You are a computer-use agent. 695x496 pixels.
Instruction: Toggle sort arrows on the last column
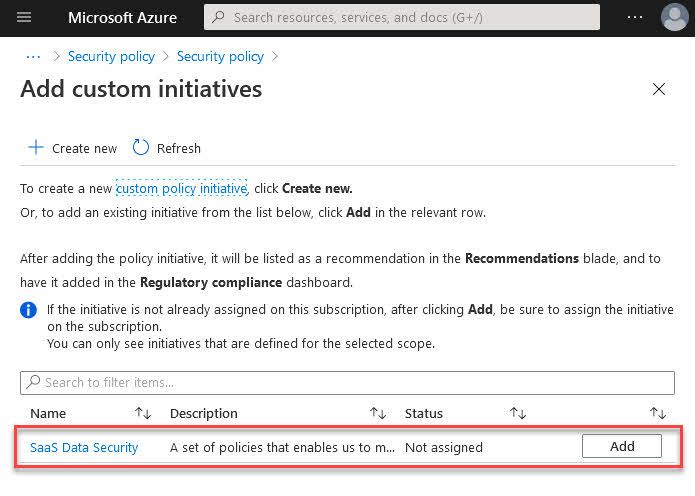(657, 413)
